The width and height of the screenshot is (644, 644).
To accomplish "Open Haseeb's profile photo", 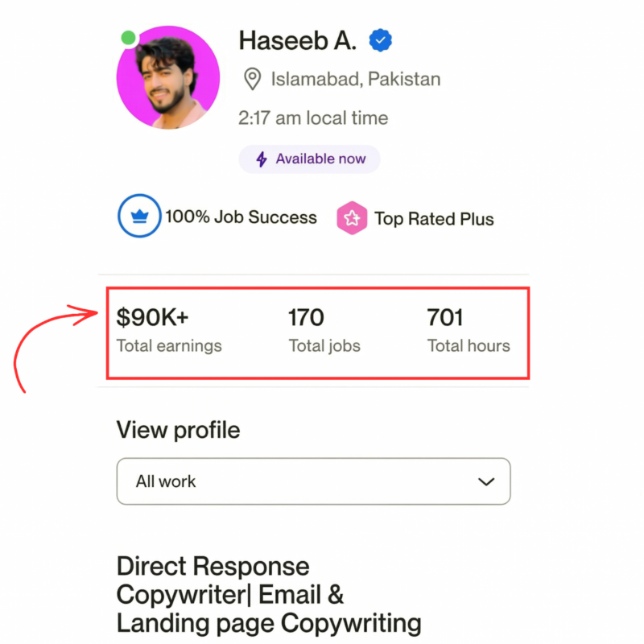I will (168, 77).
